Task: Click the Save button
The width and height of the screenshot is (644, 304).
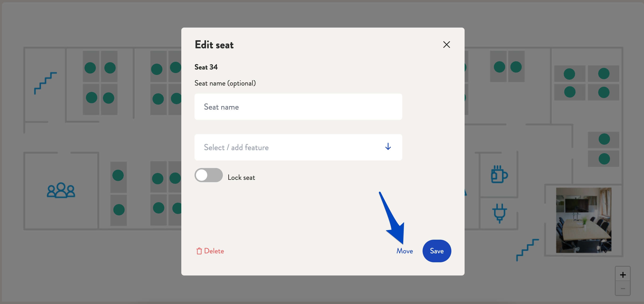Action: 436,251
